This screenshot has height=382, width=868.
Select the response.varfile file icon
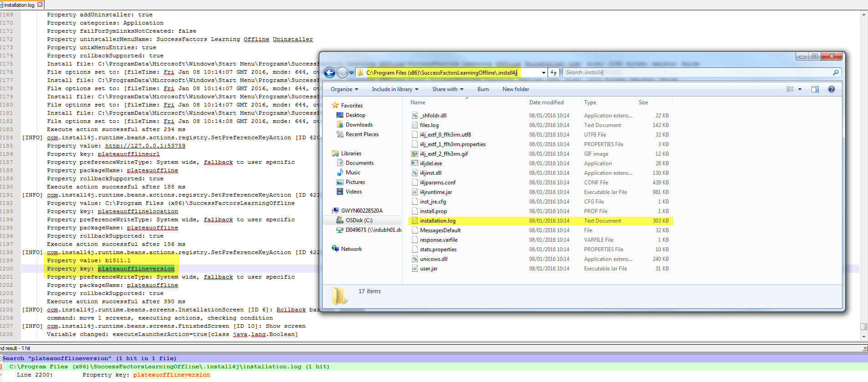pyautogui.click(x=415, y=240)
